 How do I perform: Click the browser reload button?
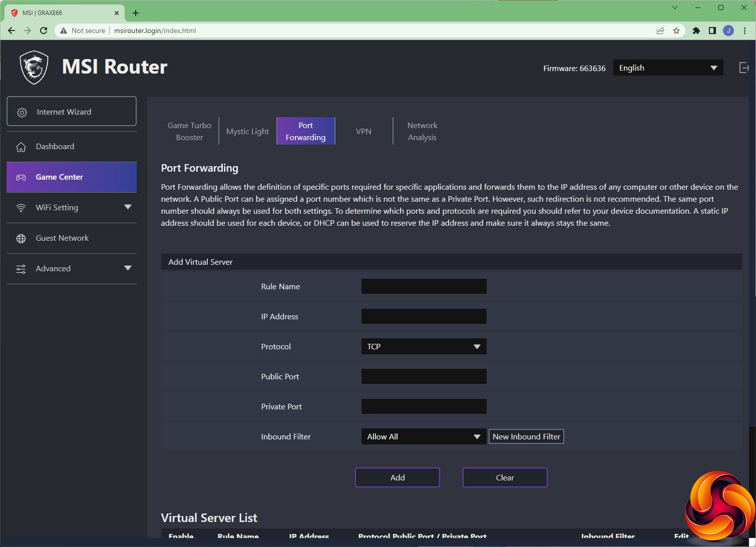tap(44, 31)
